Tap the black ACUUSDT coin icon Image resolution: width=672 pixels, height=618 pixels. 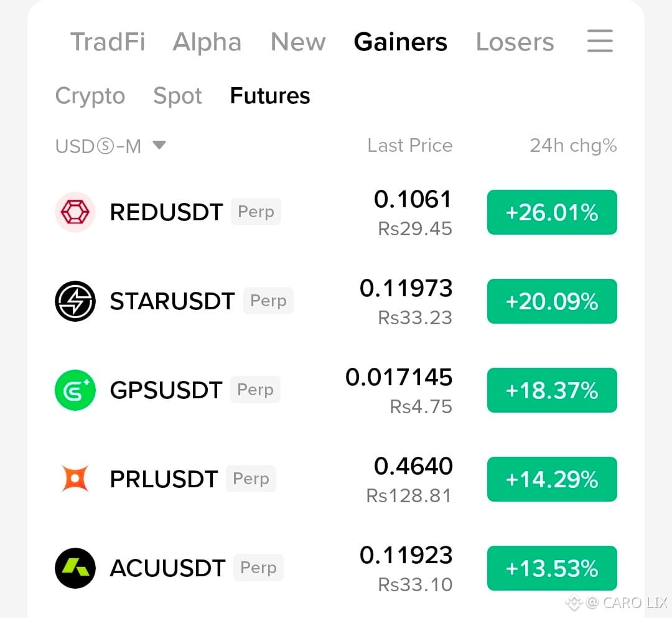[75, 568]
